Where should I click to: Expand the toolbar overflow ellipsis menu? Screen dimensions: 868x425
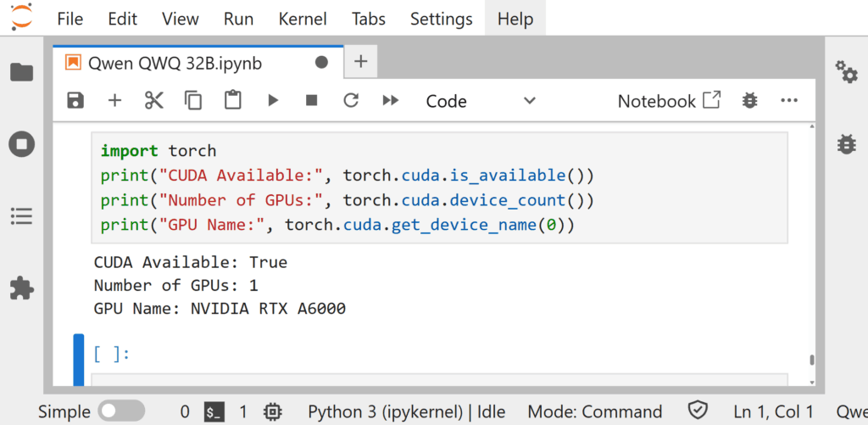click(x=789, y=101)
